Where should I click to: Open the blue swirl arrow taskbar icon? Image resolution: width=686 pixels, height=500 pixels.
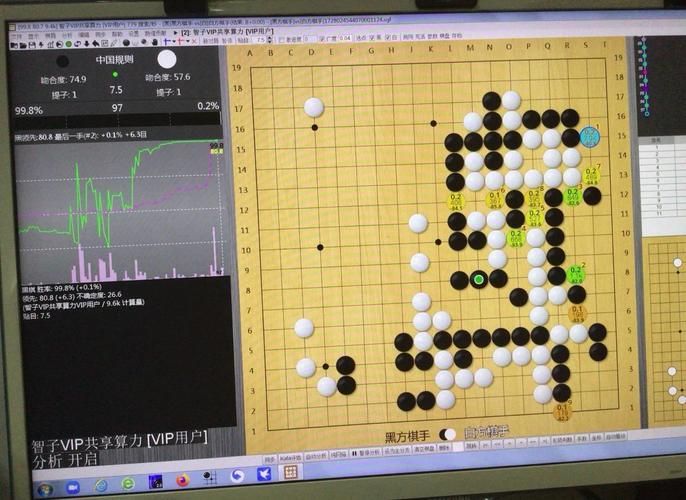(x=237, y=476)
